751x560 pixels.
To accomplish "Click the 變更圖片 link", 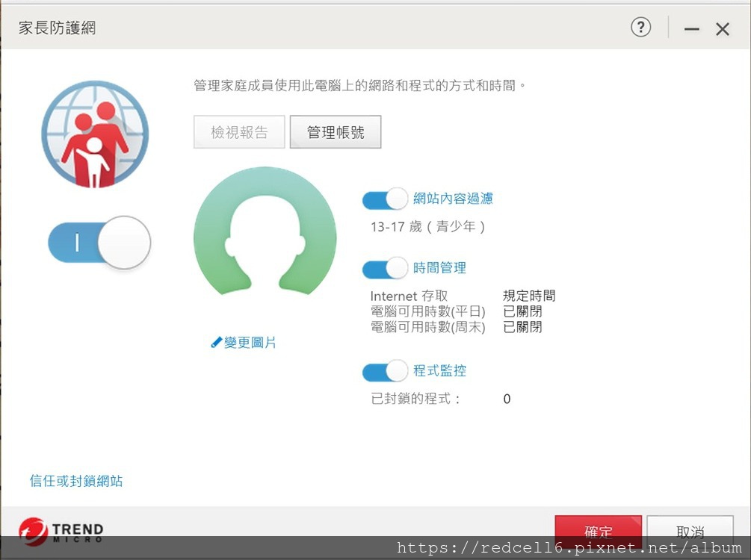I will tap(250, 342).
